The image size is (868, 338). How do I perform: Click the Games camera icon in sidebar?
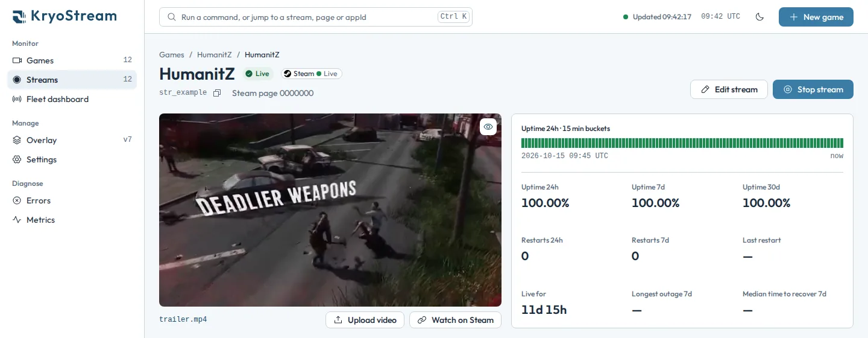pyautogui.click(x=17, y=60)
